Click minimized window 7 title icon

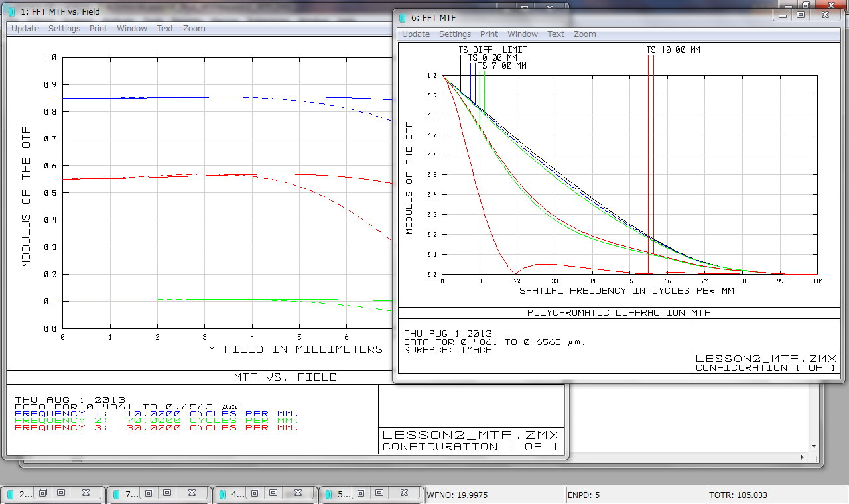pyautogui.click(x=116, y=494)
